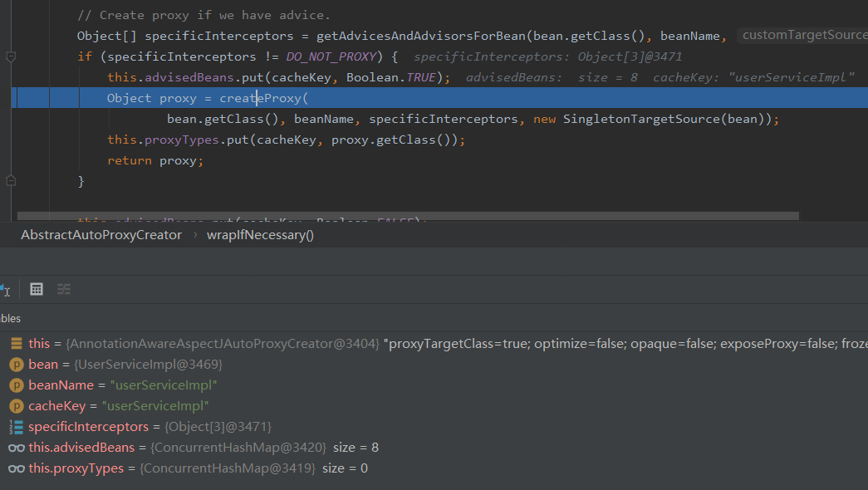Collapse the if block using gutter fold marker
Viewport: 868px width, 490px height.
coord(11,56)
